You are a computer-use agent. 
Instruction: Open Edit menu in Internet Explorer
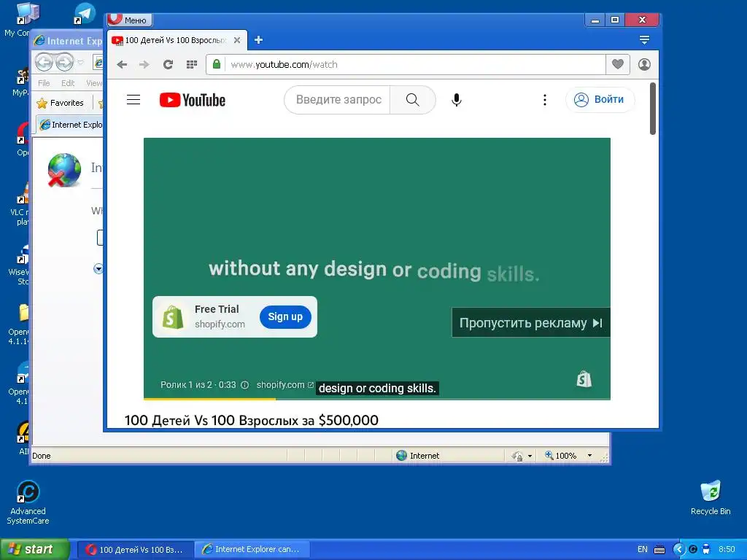(x=68, y=83)
